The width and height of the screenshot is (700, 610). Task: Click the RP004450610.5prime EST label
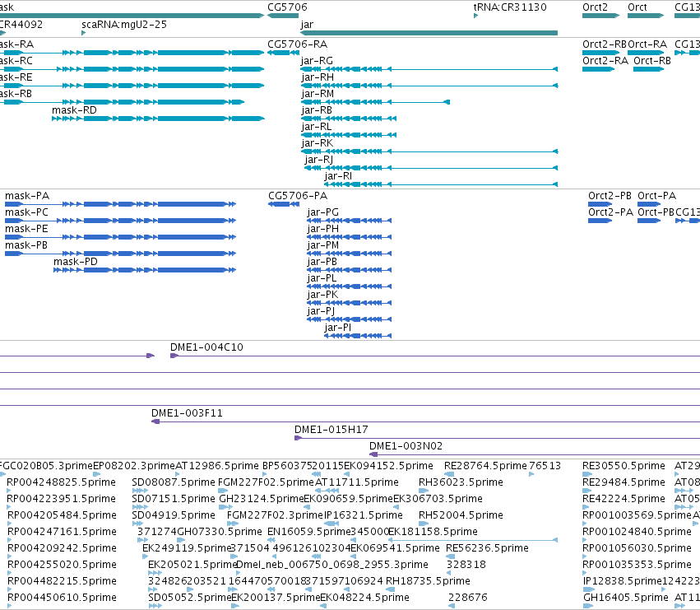click(x=62, y=598)
